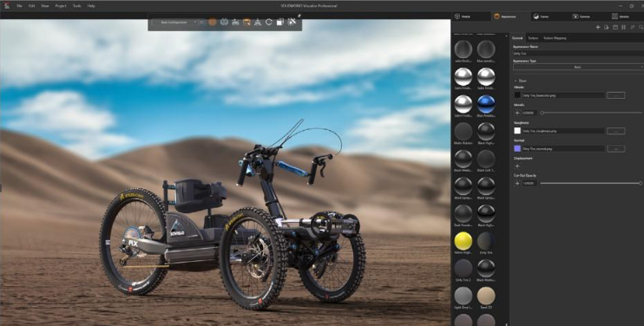
Task: Switch to the Models tab
Action: [x=471, y=16]
